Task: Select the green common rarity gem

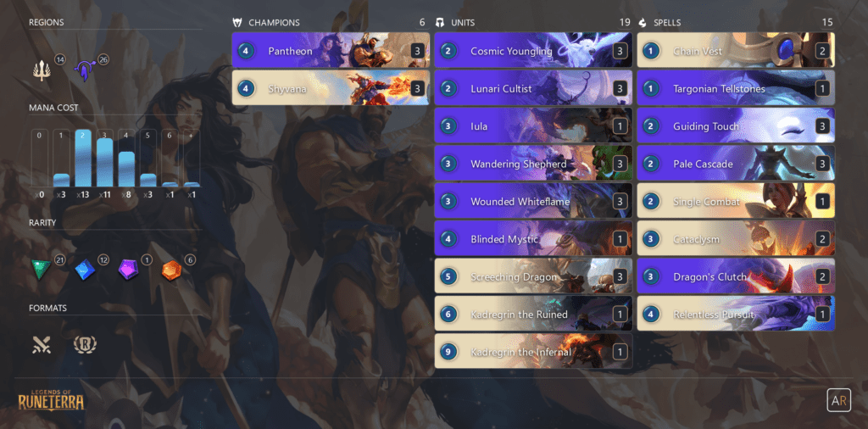Action: 41,269
